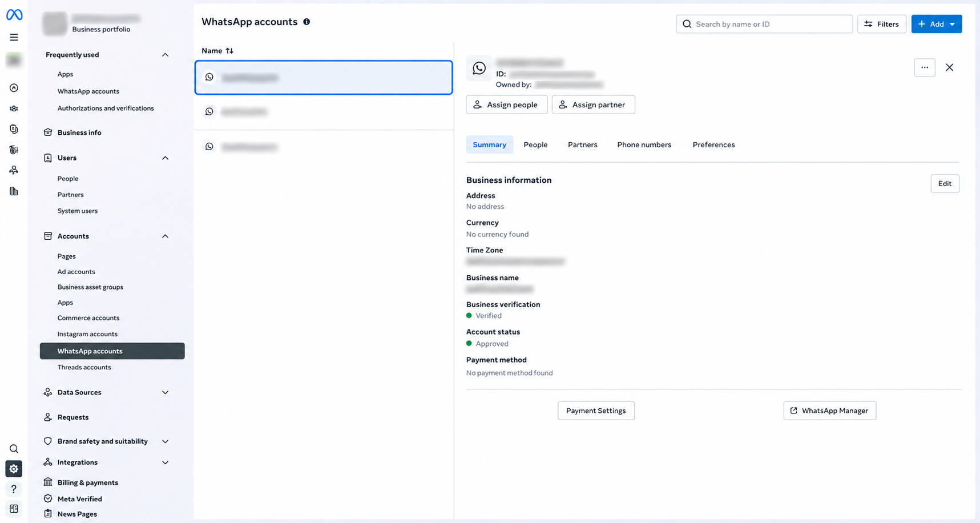Viewport: 980px width, 523px height.
Task: Click the magnifier icon in the left rail
Action: (x=14, y=449)
